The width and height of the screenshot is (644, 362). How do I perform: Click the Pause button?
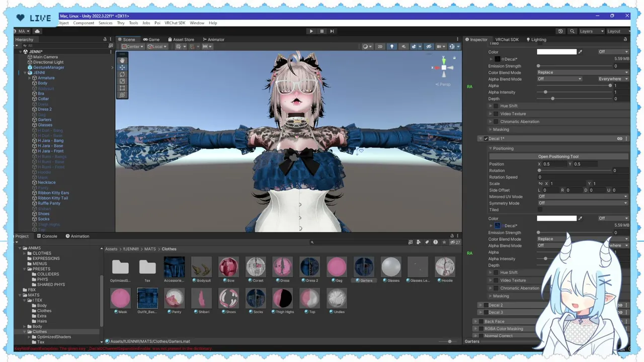[321, 31]
